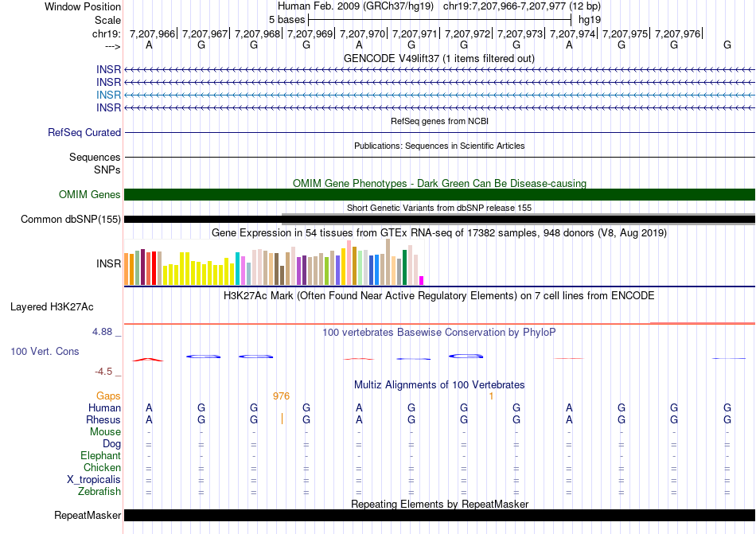Open the 100 Vert. Cons track label
The width and height of the screenshot is (756, 534).
45,351
